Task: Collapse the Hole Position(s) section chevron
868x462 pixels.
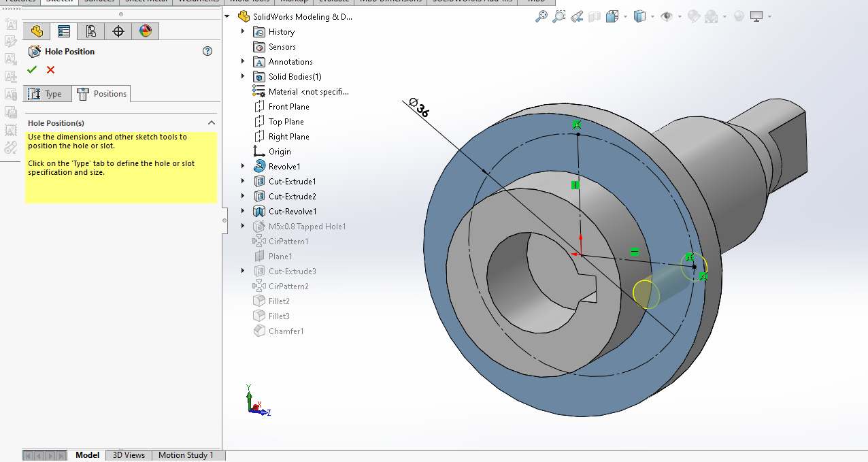Action: (x=211, y=123)
